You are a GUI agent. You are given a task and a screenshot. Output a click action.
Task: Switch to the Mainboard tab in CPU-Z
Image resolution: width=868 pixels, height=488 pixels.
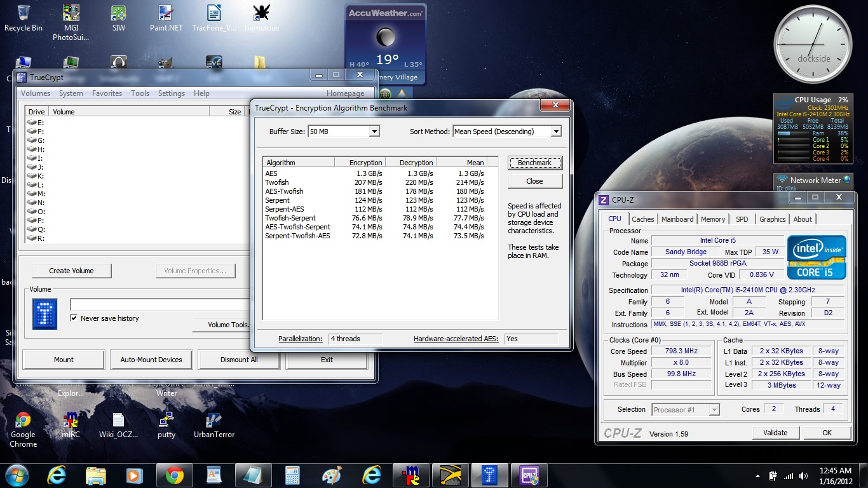click(677, 219)
